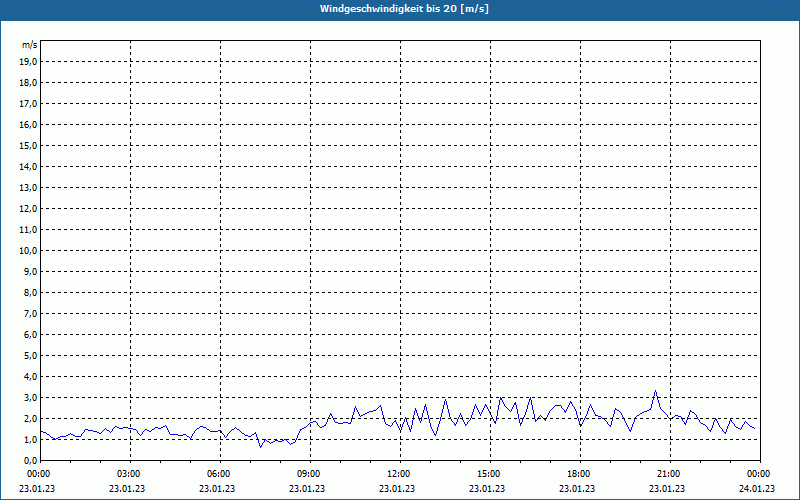Select the 7,0 y-axis label
This screenshot has height=500, width=800.
31,313
